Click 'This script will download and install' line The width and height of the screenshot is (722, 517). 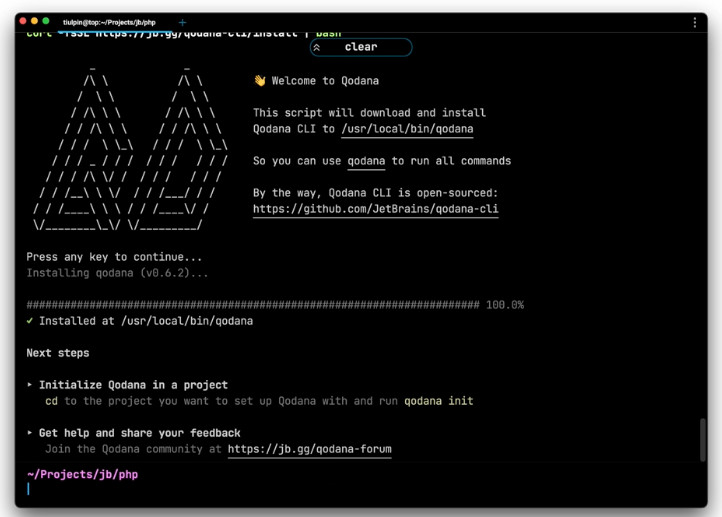369,113
